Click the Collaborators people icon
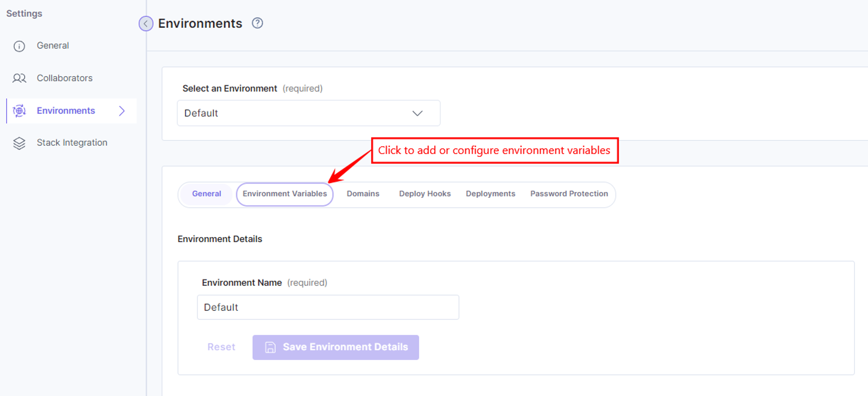The width and height of the screenshot is (868, 396). coord(19,78)
